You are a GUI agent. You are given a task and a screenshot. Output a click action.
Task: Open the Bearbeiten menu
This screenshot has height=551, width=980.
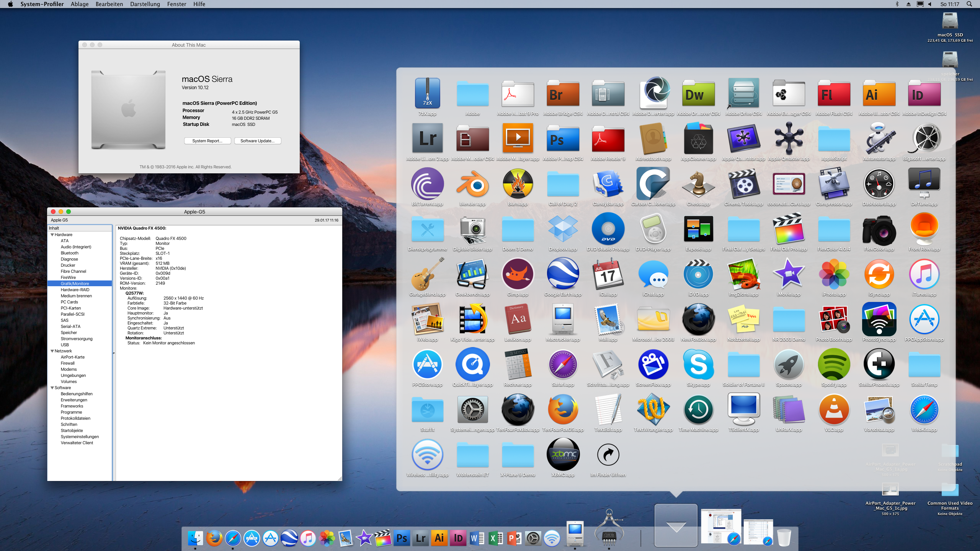pyautogui.click(x=109, y=4)
